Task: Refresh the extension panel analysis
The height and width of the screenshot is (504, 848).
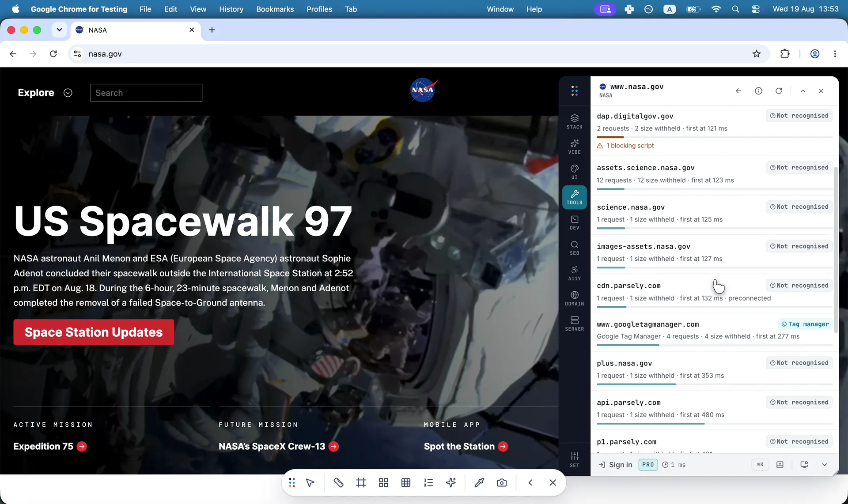Action: 779,91
